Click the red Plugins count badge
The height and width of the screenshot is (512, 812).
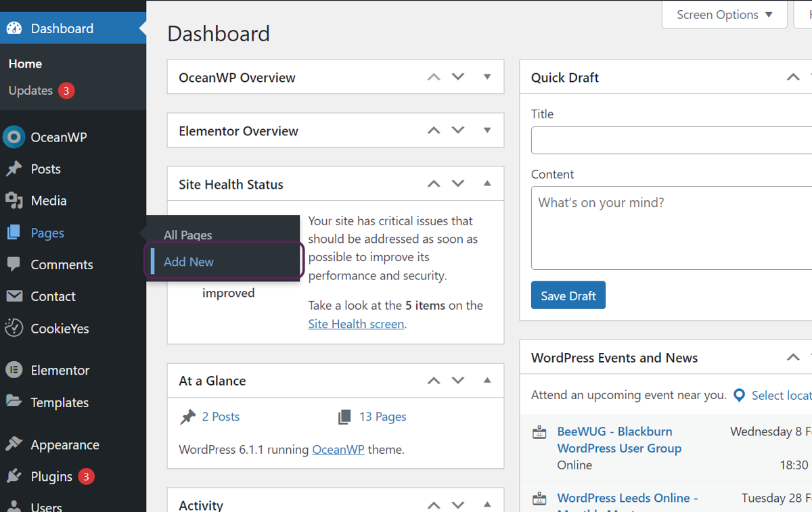85,477
